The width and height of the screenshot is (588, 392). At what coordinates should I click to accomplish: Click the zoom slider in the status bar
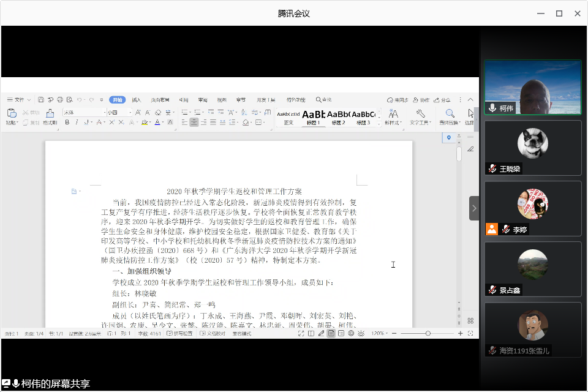428,333
